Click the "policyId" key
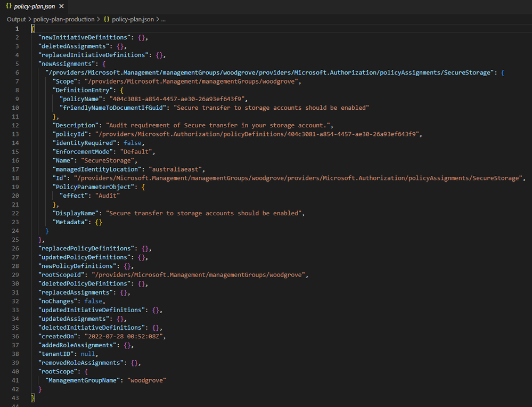532x407 pixels. [70, 134]
